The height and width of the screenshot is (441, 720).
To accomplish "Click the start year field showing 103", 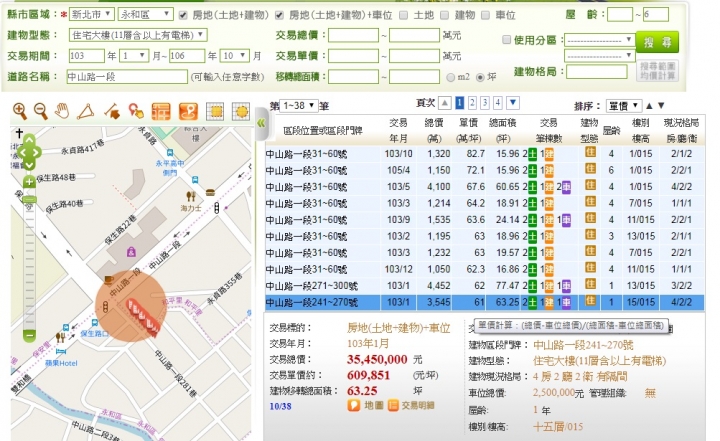I will coord(87,56).
